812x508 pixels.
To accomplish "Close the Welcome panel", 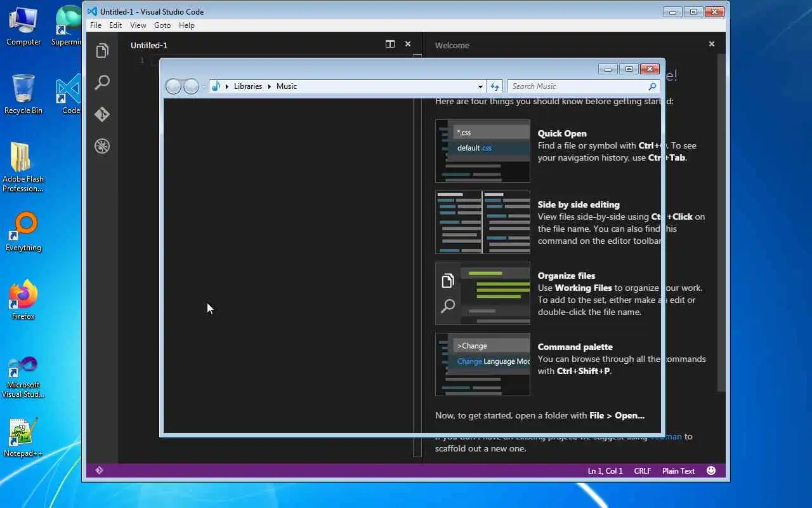I will 712,44.
